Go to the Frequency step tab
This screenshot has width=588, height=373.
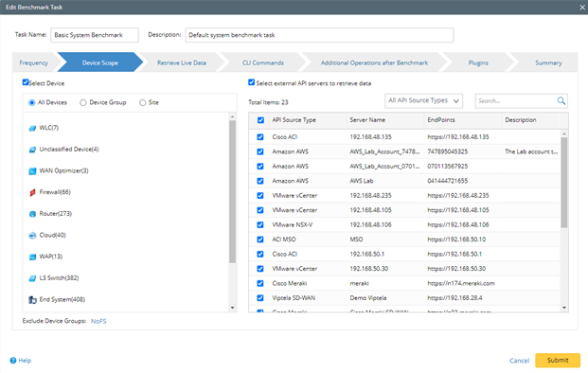[x=34, y=62]
